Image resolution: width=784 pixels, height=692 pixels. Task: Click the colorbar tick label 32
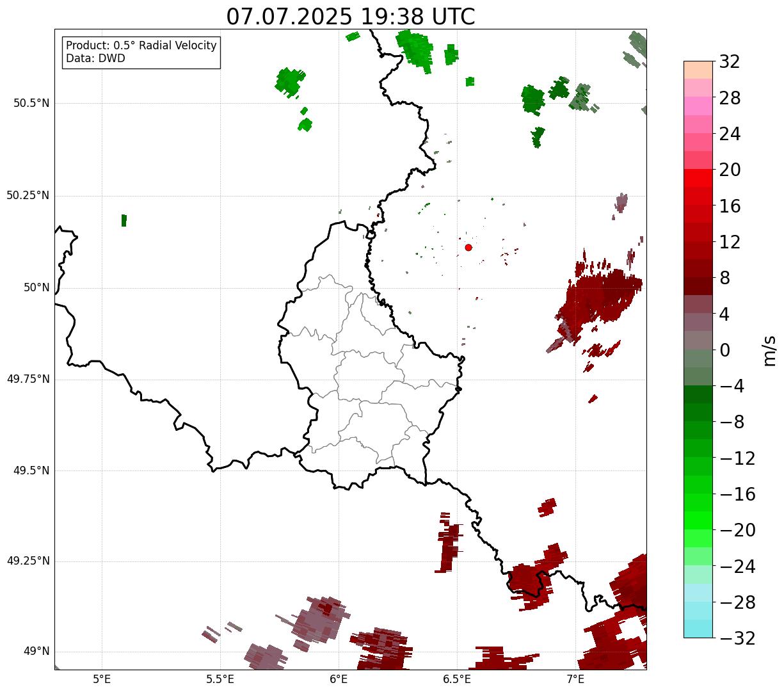coord(730,62)
